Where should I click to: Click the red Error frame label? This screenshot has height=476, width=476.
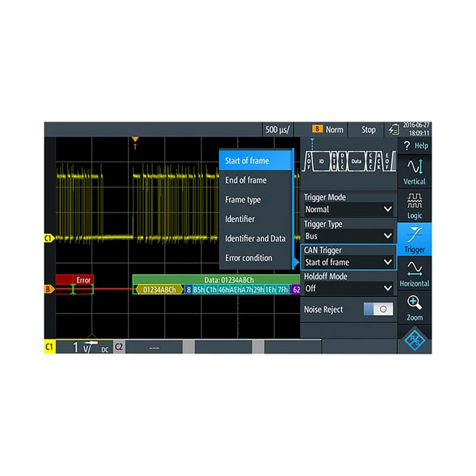83,280
